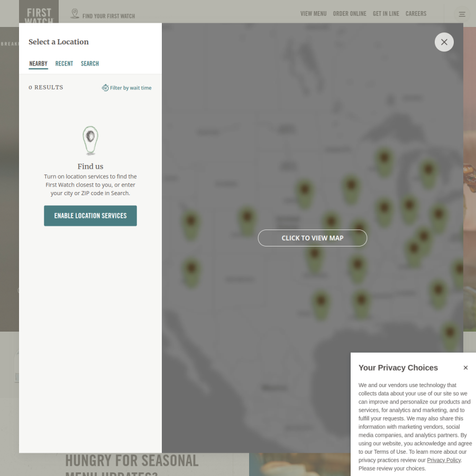Click the hamburger menu icon
Viewport: 476px width, 476px height.
click(x=462, y=14)
